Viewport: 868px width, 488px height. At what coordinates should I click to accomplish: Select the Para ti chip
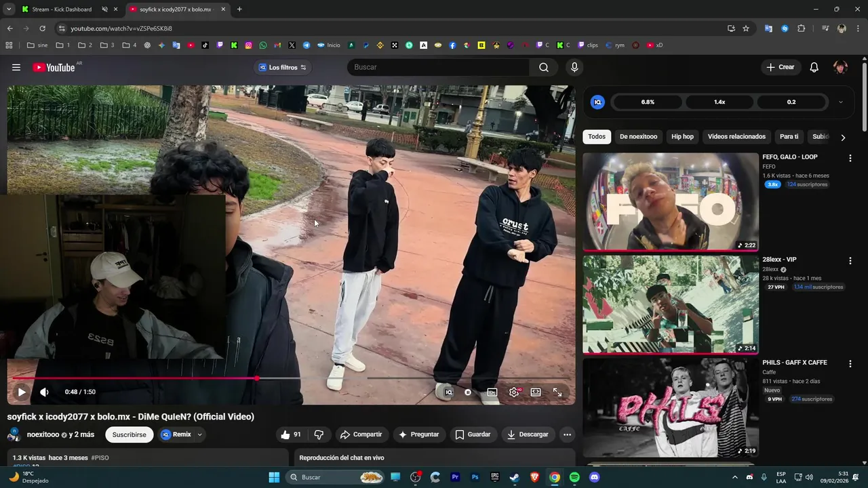pos(789,137)
